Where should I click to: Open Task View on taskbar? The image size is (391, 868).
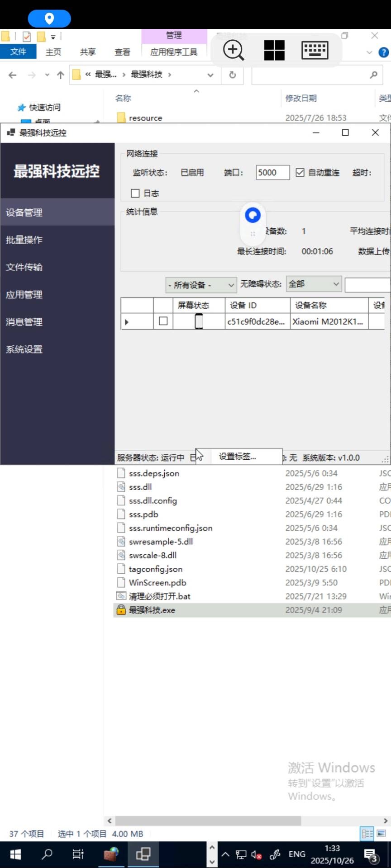78,854
